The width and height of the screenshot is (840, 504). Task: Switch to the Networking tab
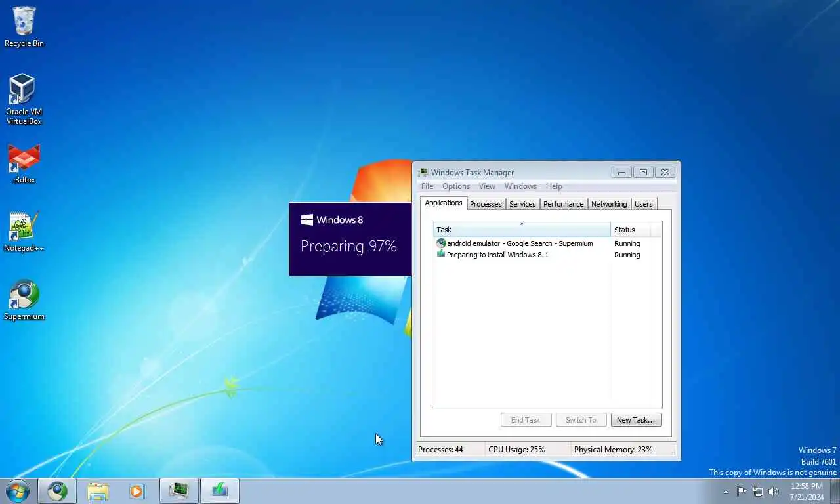click(609, 204)
